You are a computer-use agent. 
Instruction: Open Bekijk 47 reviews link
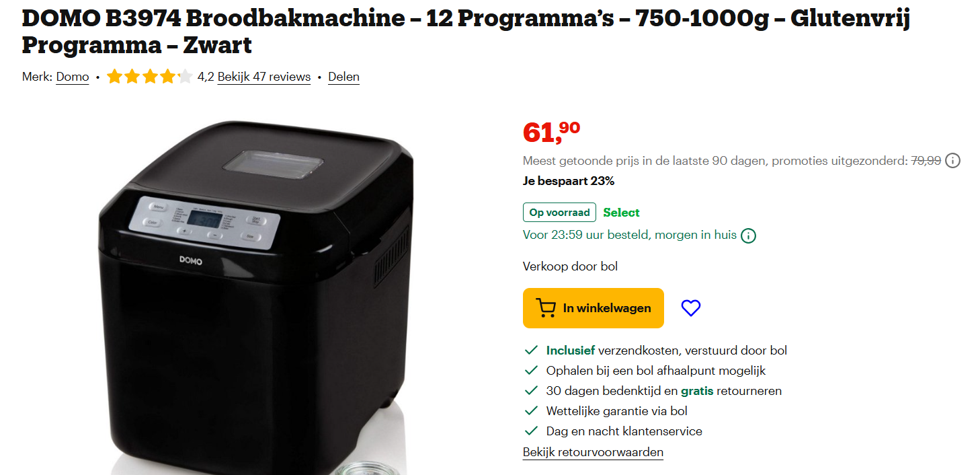tap(264, 77)
